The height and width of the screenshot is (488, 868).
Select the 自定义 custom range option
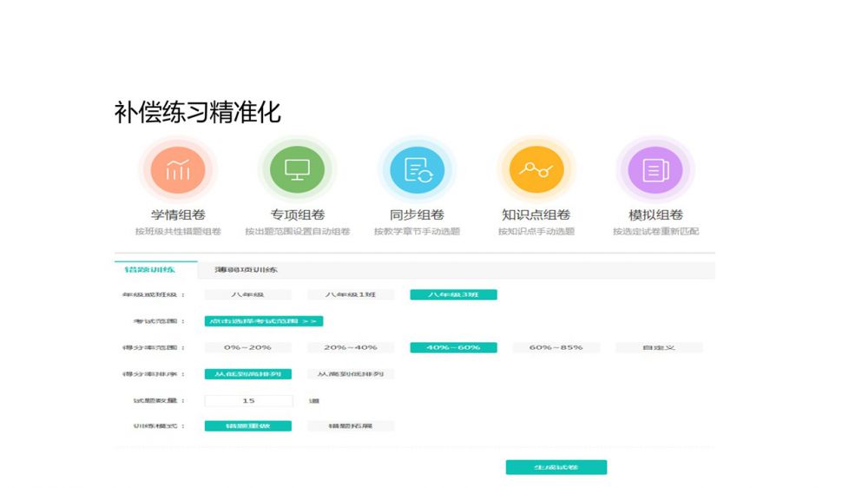tap(659, 347)
